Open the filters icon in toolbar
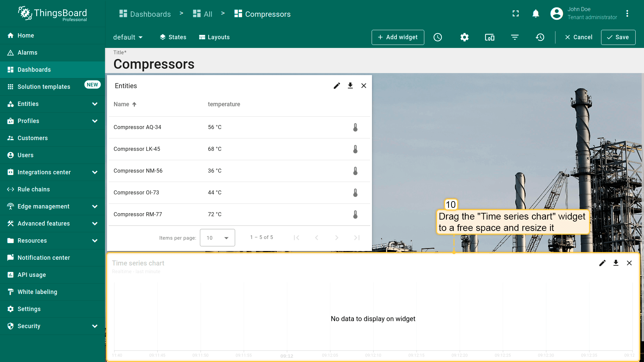 [x=515, y=37]
